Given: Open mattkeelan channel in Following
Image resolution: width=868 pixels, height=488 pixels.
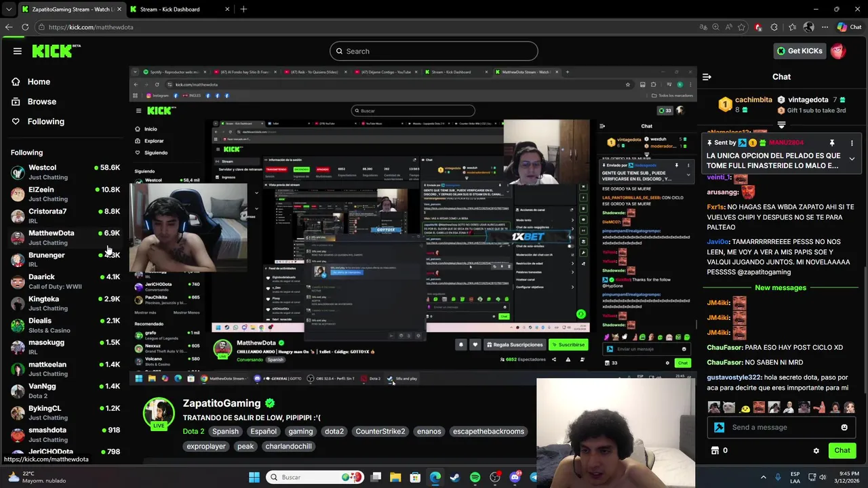Looking at the screenshot, I should click(65, 369).
